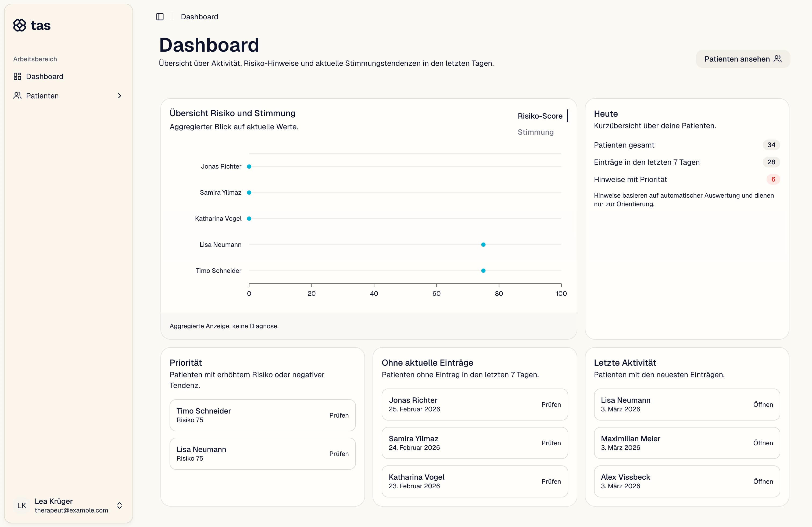Click the 'Hinweise mit Priorität' label
812x527 pixels.
click(630, 180)
